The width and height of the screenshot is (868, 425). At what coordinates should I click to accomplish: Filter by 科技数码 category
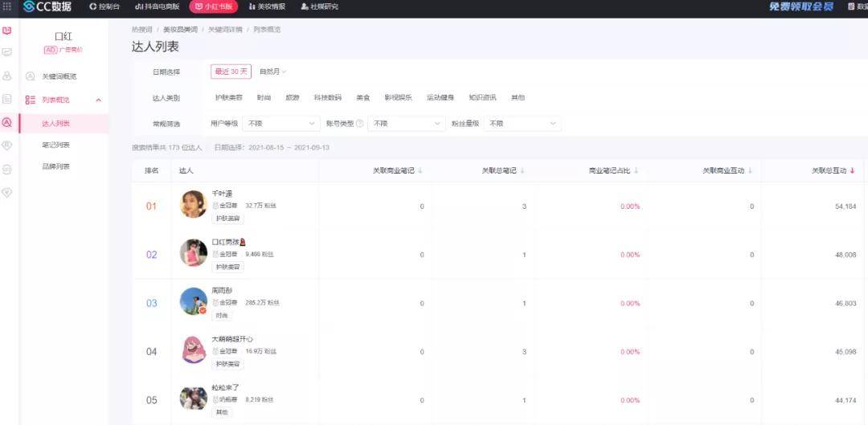click(x=327, y=98)
